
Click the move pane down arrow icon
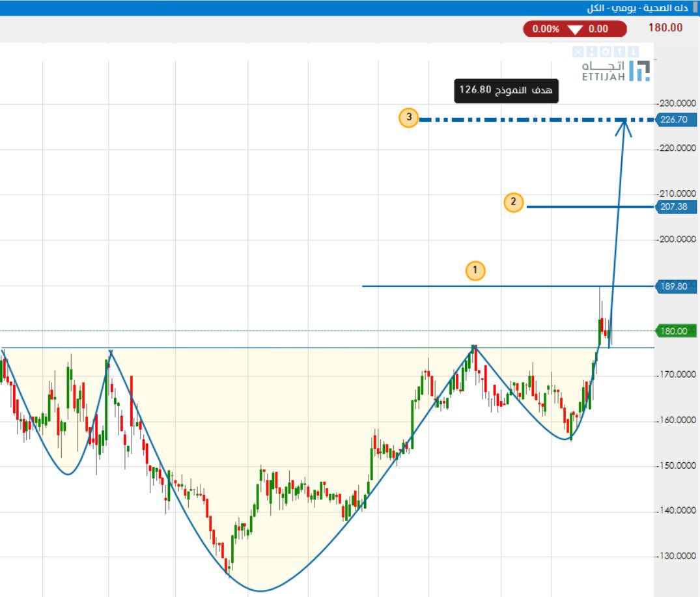pyautogui.click(x=633, y=52)
